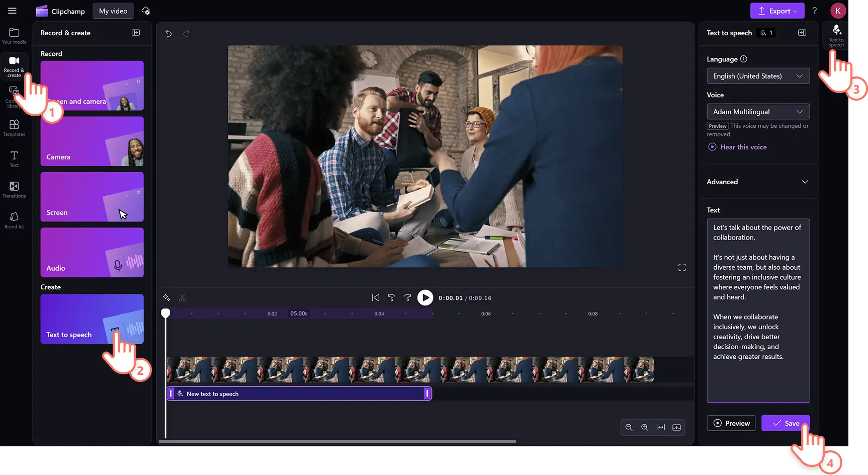Click the Preview button in panel
Screen dimensions: 868x475
[x=731, y=423]
